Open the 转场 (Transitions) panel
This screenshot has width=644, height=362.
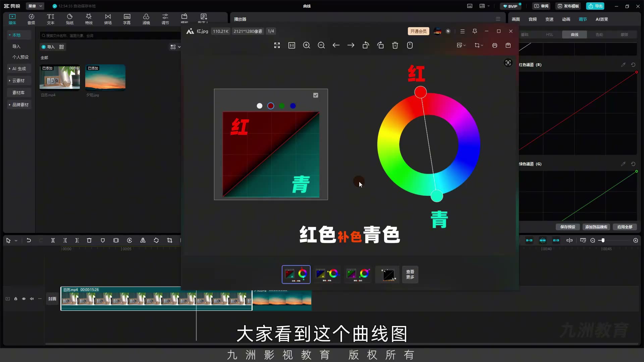pos(108,19)
